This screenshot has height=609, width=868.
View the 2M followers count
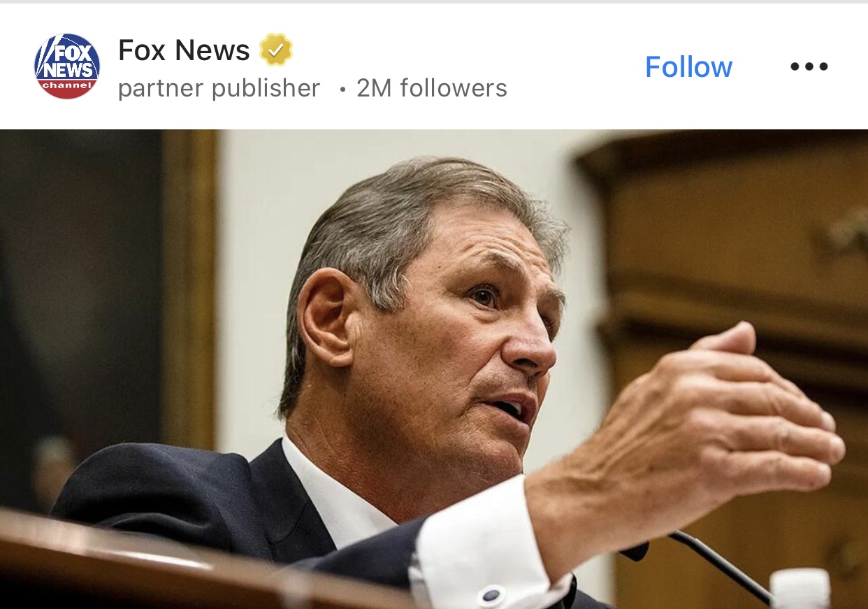pos(432,88)
